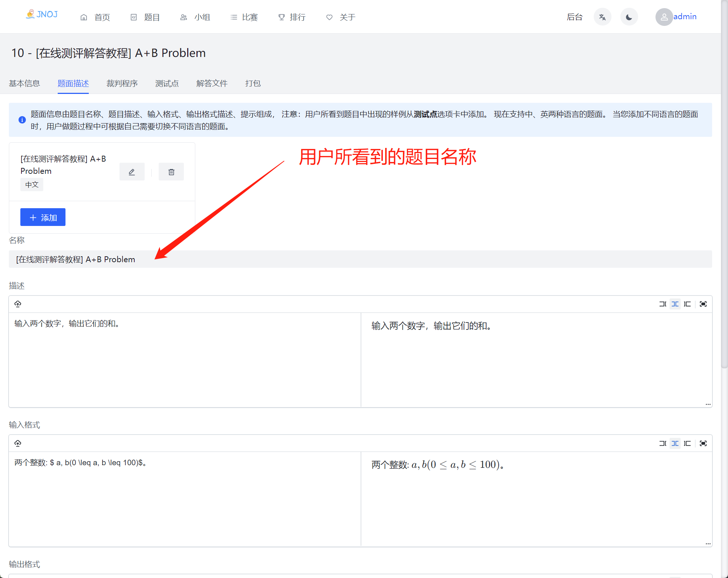The image size is (728, 578).
Task: Show editor only in 描述 editor
Action: [x=663, y=304]
